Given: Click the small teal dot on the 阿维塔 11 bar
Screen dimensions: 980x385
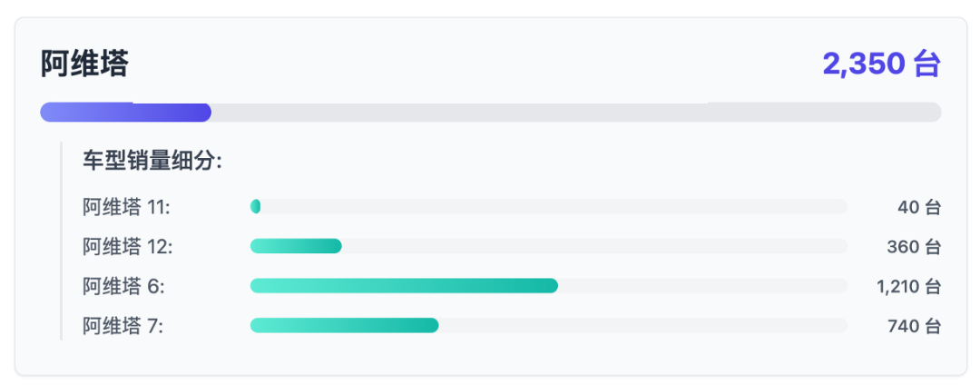Looking at the screenshot, I should coord(255,206).
